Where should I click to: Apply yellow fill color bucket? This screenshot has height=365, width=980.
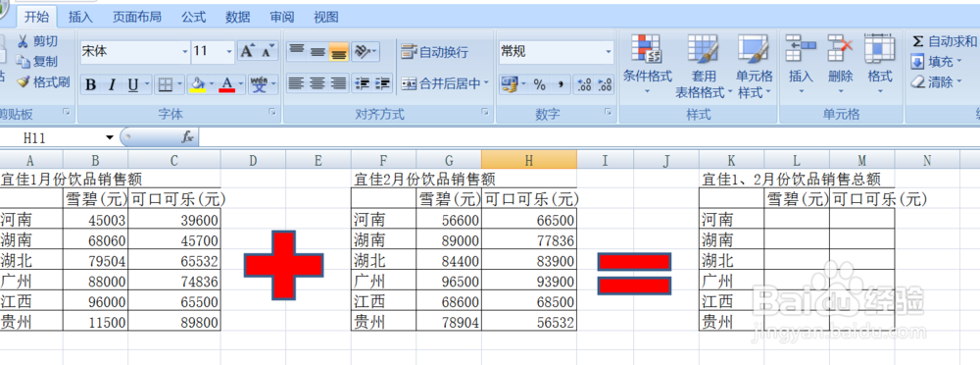pyautogui.click(x=198, y=84)
